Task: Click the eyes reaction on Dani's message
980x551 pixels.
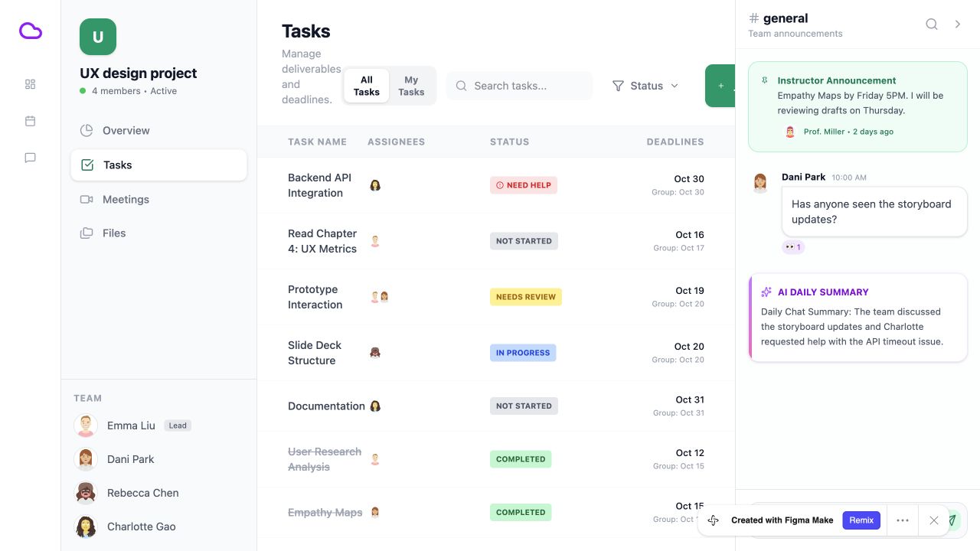Action: [793, 247]
